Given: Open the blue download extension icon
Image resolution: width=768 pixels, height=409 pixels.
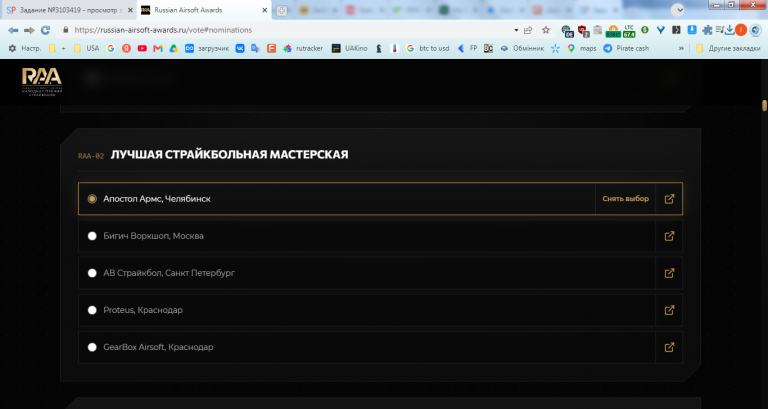Looking at the screenshot, I should click(692, 30).
